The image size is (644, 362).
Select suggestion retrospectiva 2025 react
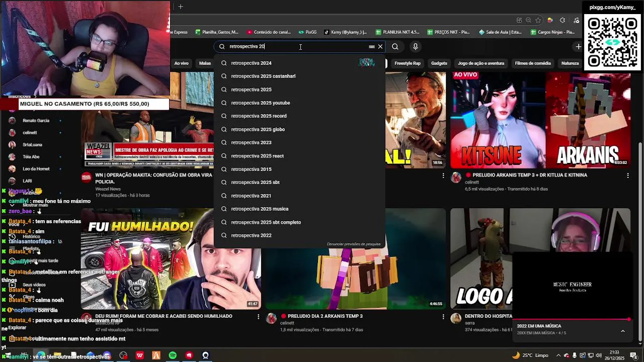299,156
